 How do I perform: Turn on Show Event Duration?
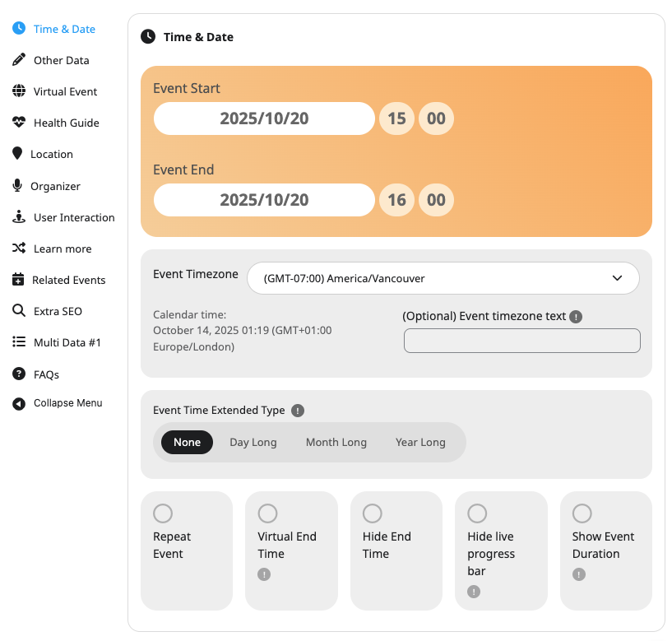[582, 513]
